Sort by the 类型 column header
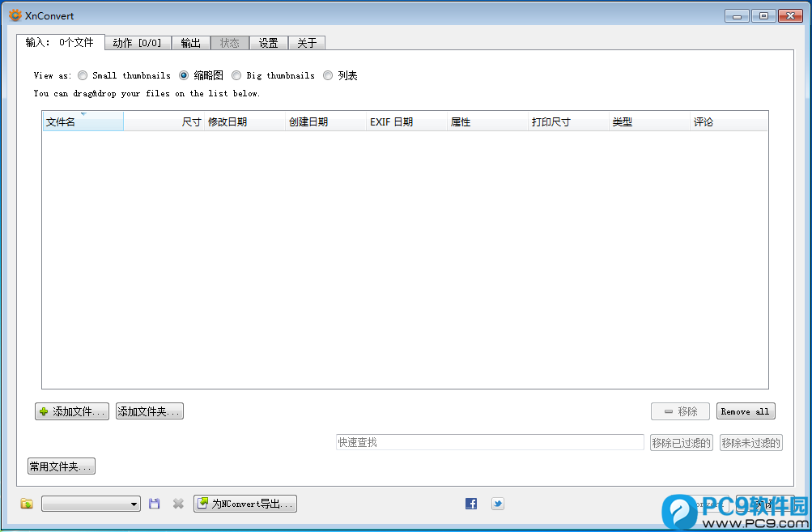812x532 pixels. 649,121
